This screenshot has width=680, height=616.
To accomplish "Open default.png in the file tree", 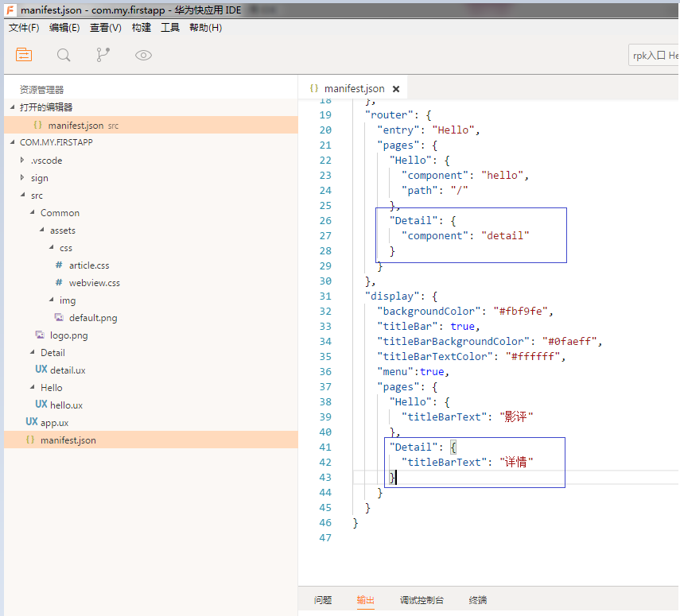I will coord(93,318).
